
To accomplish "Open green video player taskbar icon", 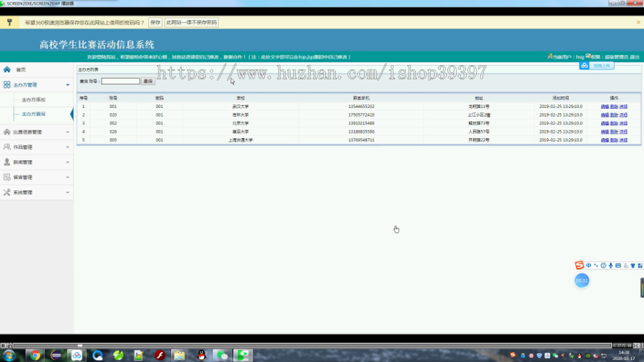I will [x=243, y=356].
